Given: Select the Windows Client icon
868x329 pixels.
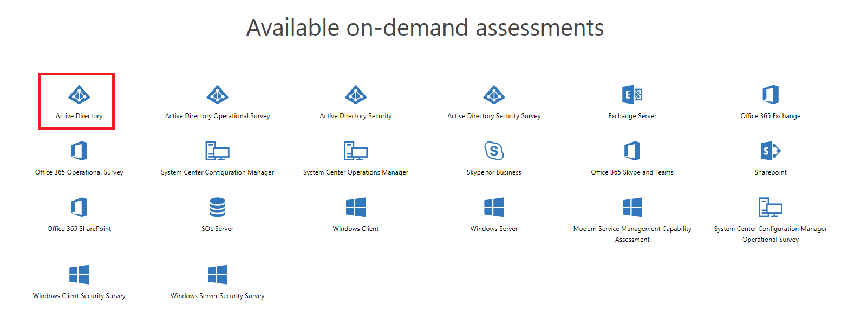Looking at the screenshot, I should click(356, 207).
